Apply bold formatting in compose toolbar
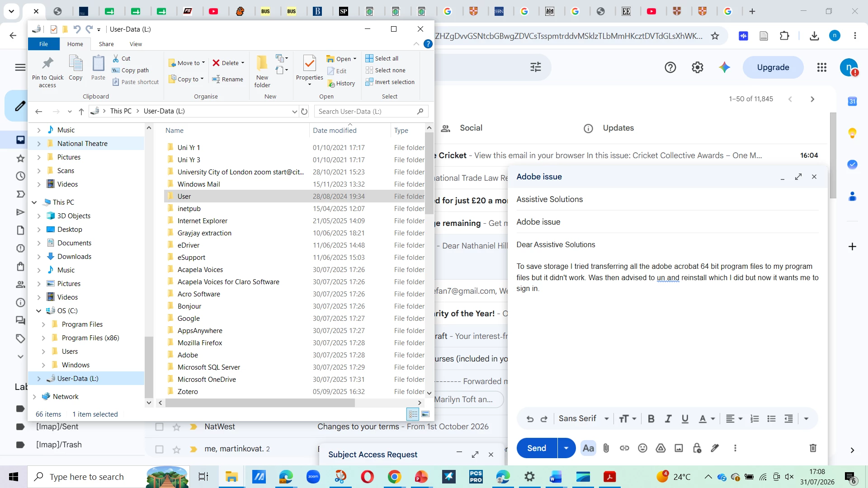The image size is (868, 488). tap(651, 419)
